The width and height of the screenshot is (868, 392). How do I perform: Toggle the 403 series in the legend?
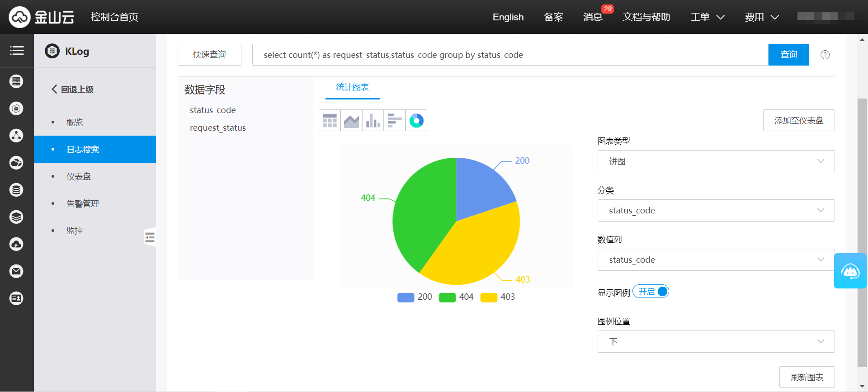click(x=498, y=297)
